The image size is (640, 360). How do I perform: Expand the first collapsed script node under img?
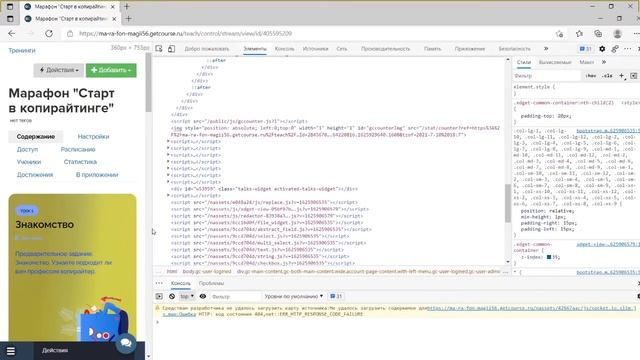pyautogui.click(x=168, y=141)
